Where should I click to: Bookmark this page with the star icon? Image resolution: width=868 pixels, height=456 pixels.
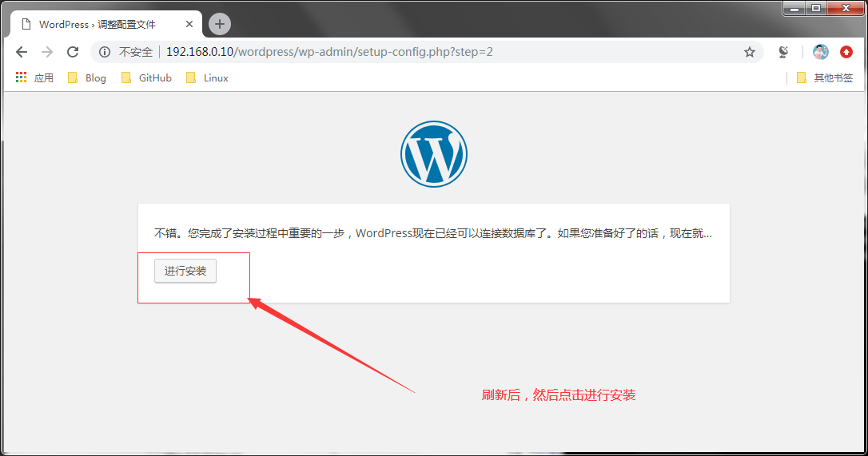pos(750,52)
